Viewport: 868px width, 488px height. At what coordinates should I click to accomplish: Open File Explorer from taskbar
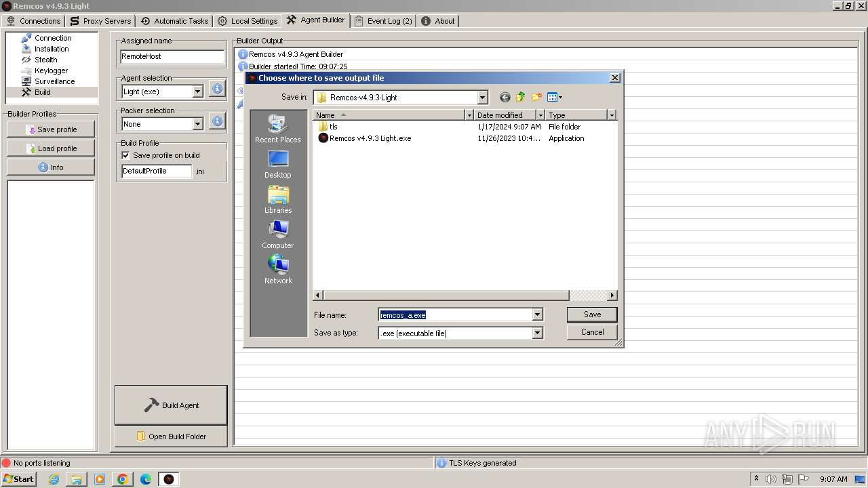pyautogui.click(x=77, y=479)
